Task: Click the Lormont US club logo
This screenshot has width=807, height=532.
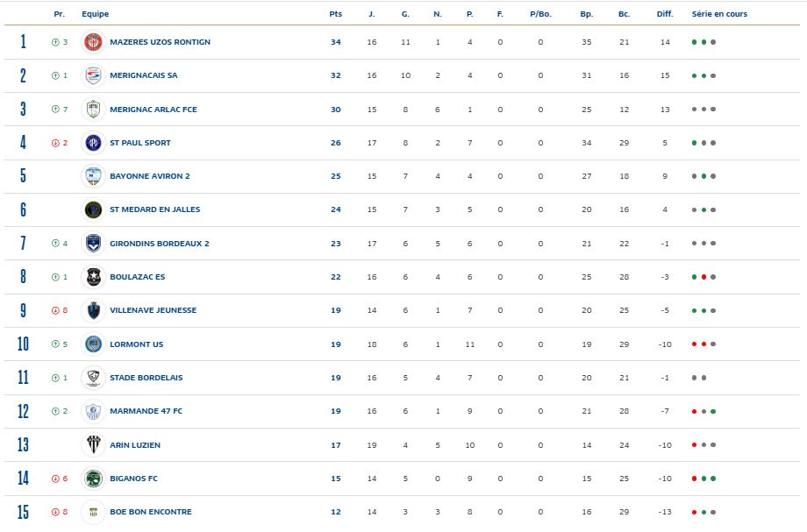Action: coord(93,344)
